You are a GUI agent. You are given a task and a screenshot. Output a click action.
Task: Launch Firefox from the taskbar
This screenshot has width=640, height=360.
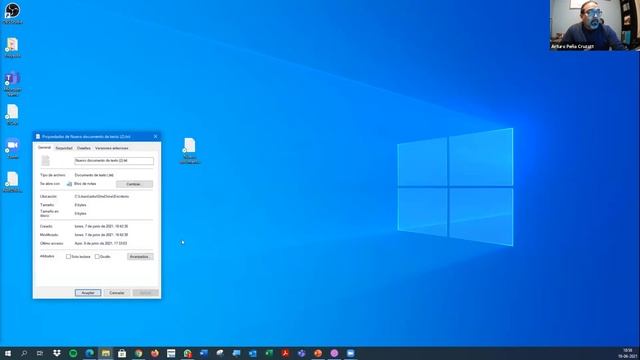pyautogui.click(x=155, y=353)
